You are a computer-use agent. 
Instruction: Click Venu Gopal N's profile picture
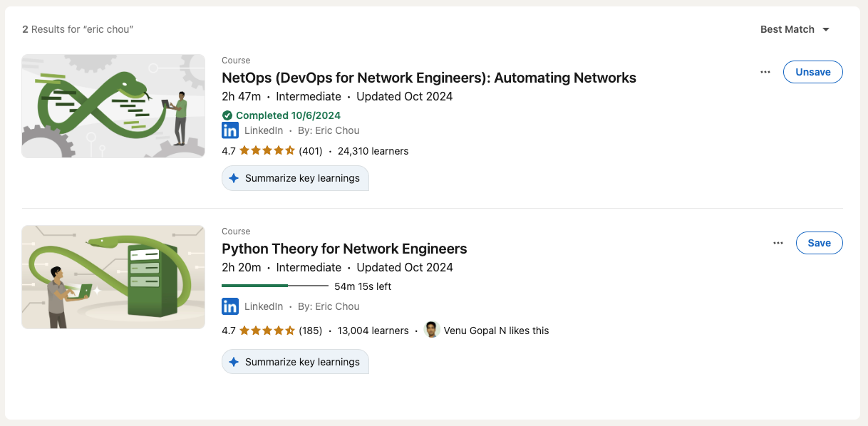(x=432, y=330)
